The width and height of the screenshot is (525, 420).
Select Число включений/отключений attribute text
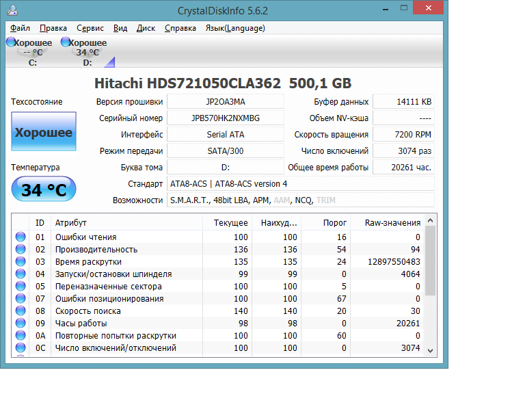[x=116, y=348]
